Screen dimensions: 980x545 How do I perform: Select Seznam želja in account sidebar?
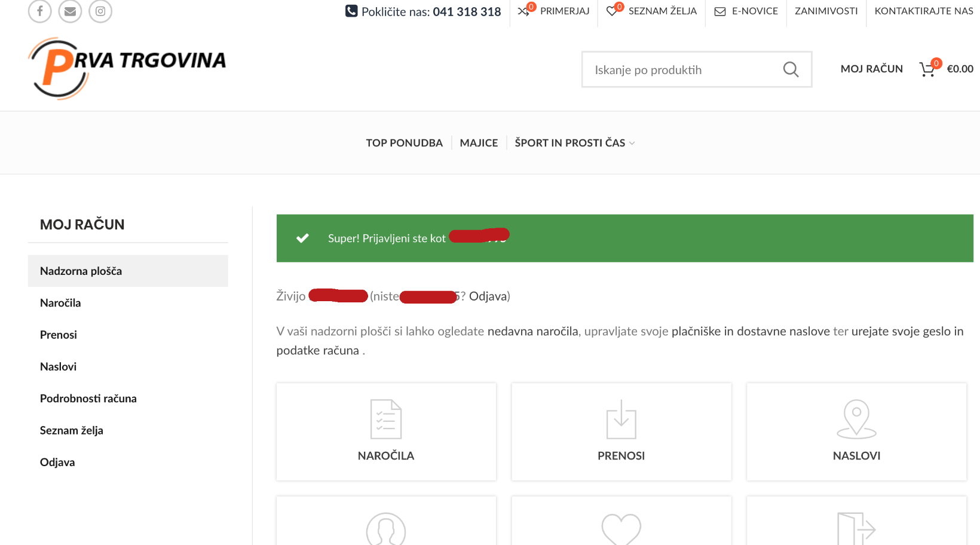point(128,430)
